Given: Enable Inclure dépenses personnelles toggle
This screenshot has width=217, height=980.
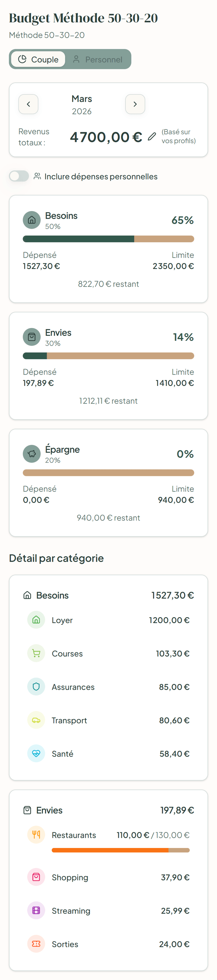Looking at the screenshot, I should pos(19,176).
